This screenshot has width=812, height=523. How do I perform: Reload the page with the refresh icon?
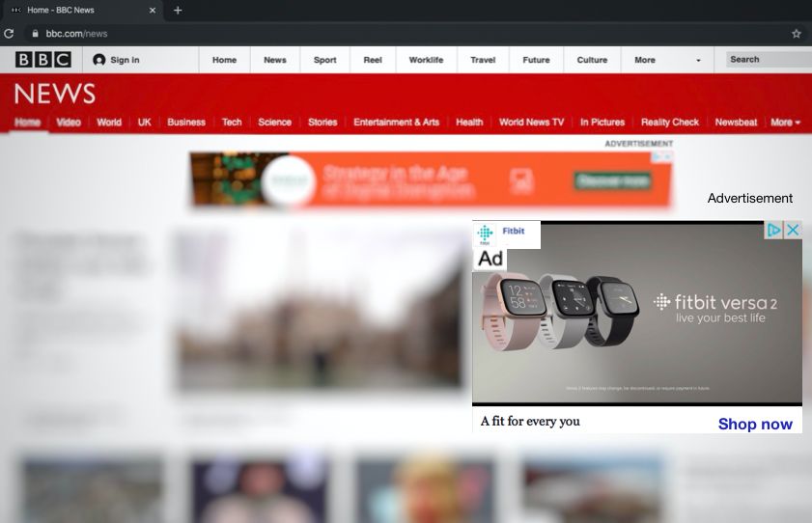(x=9, y=34)
